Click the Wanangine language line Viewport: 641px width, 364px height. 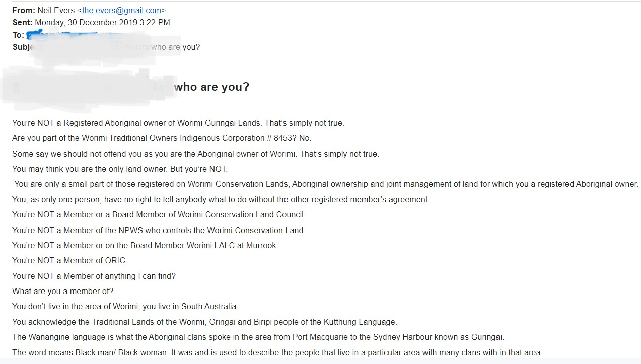(258, 337)
